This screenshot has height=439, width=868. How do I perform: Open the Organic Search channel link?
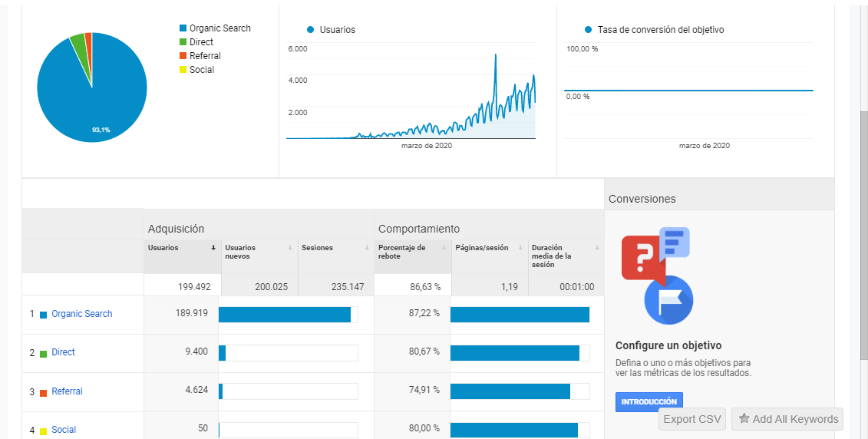82,314
